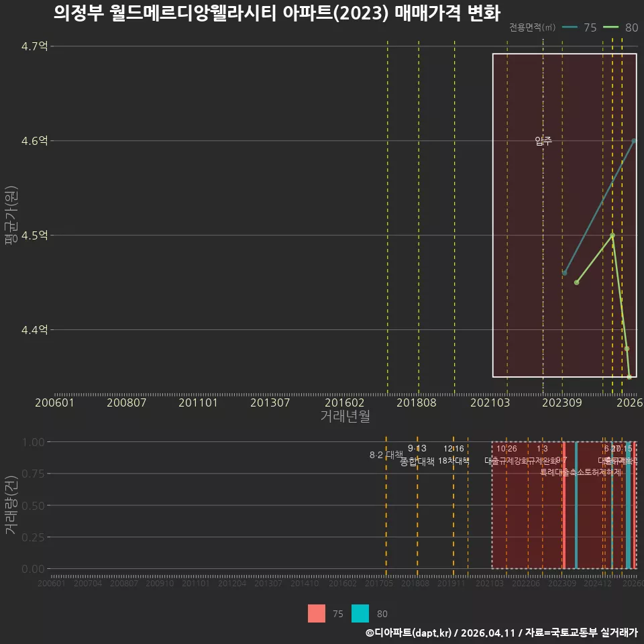
Task: Click the 75 series starting data point
Action: click(x=565, y=273)
